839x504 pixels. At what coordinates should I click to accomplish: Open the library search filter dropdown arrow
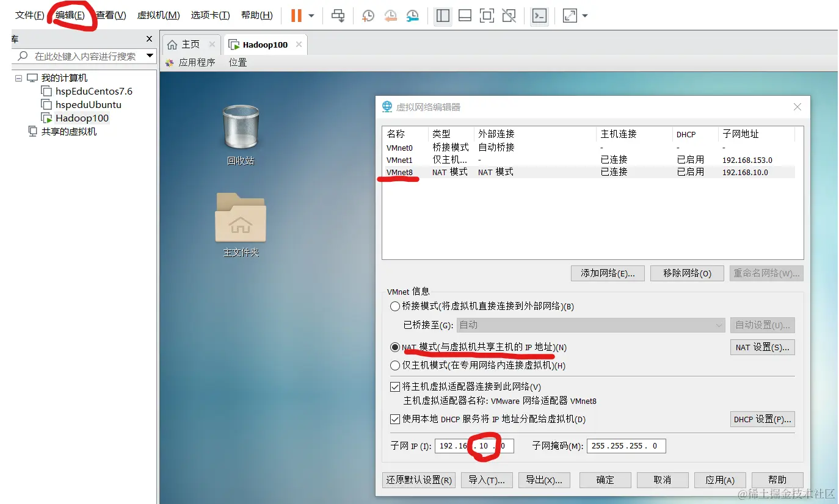point(150,56)
